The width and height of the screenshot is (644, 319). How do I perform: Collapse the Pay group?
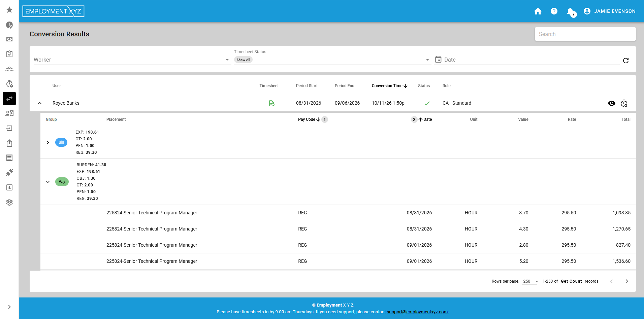[48, 182]
